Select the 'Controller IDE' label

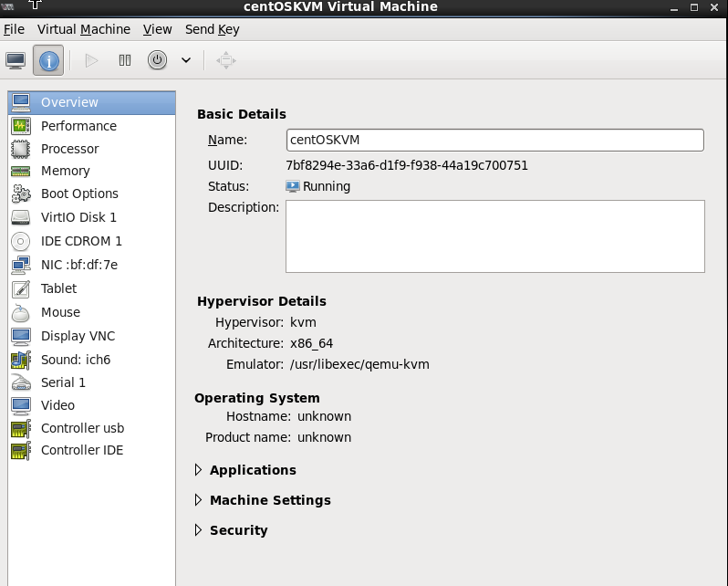click(x=82, y=451)
